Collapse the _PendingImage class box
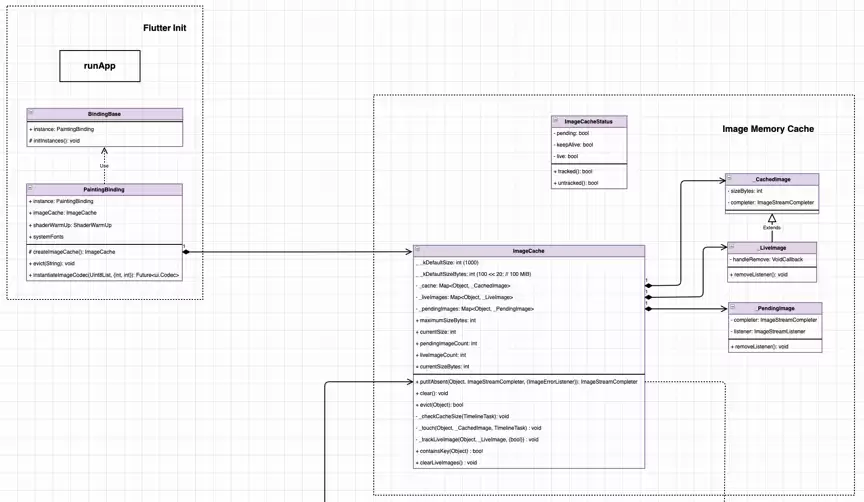This screenshot has height=502, width=864. pyautogui.click(x=733, y=306)
